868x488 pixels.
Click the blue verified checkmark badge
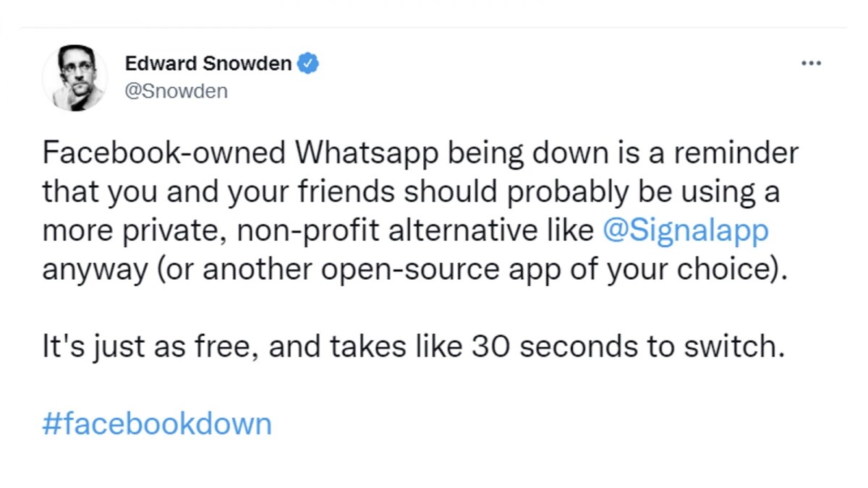[310, 64]
